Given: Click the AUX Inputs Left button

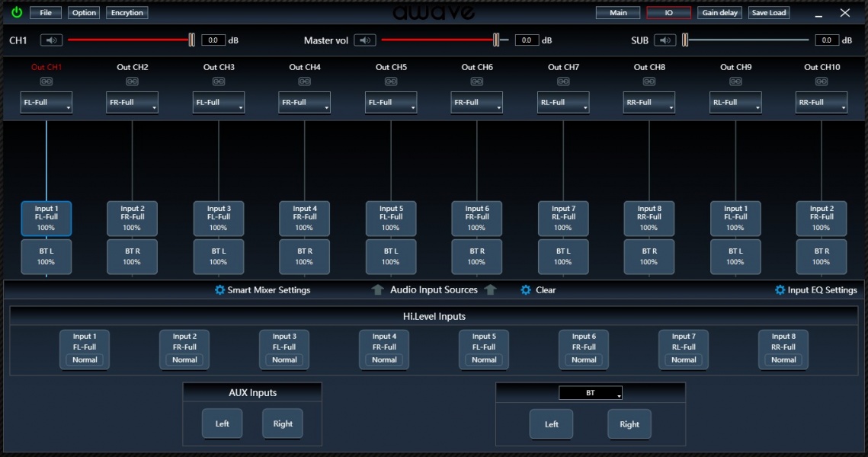Looking at the screenshot, I should click(222, 424).
